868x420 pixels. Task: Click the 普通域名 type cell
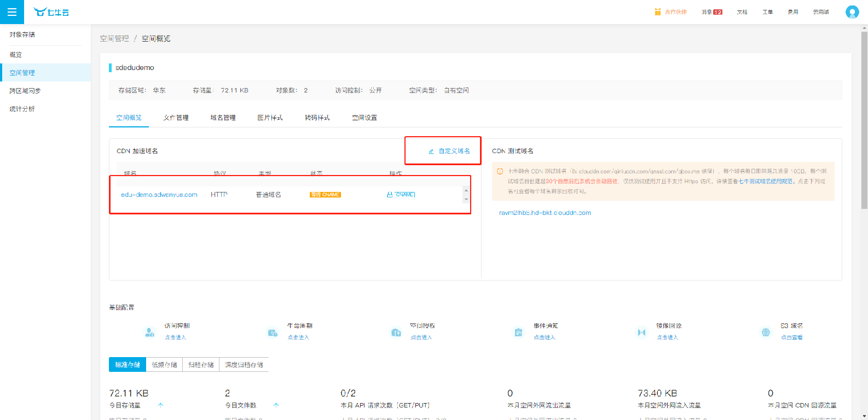268,195
